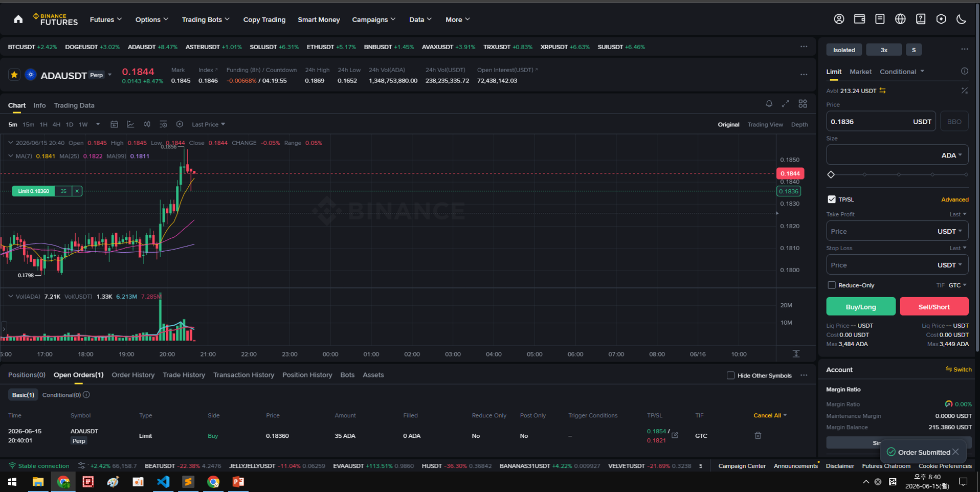
Task: Switch to the Market order tab
Action: [860, 72]
